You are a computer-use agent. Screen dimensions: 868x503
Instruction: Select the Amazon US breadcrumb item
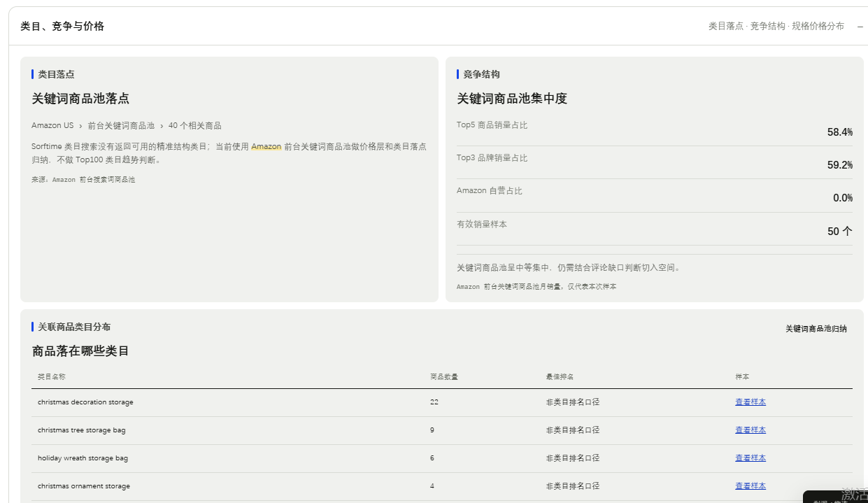[x=52, y=126]
